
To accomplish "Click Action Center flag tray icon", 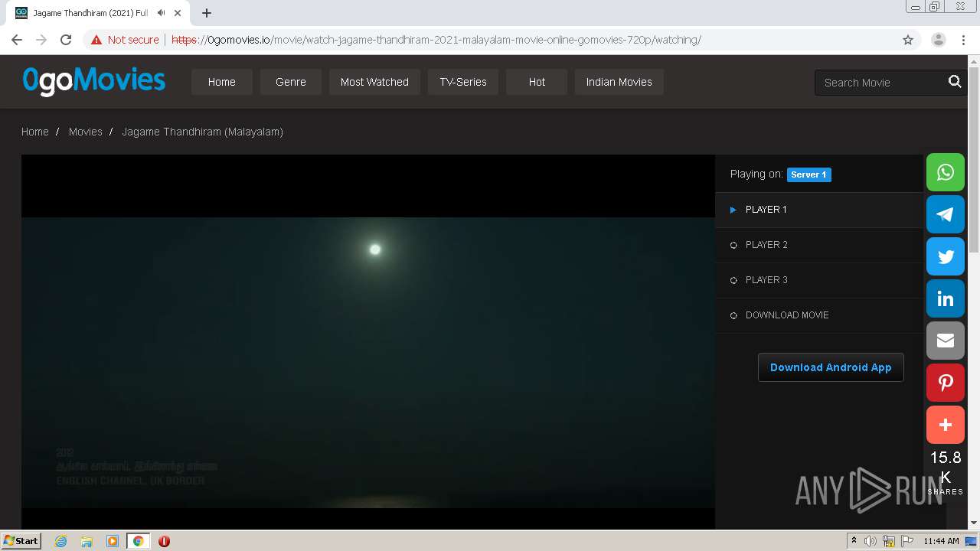I will click(907, 541).
